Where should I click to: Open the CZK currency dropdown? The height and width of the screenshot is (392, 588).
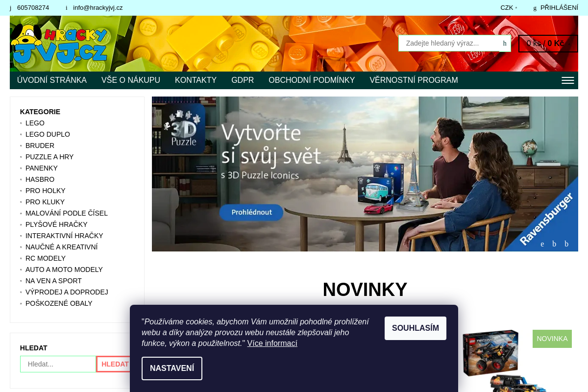509,8
